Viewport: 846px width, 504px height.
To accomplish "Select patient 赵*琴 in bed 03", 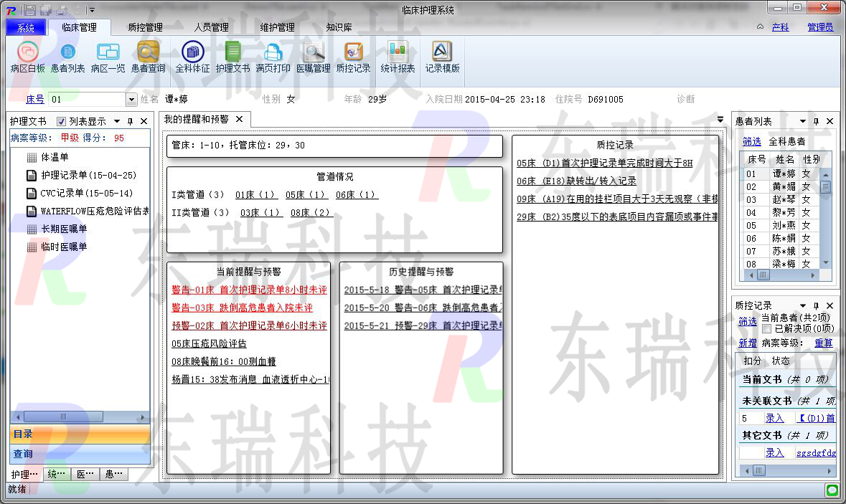I will coord(779,199).
